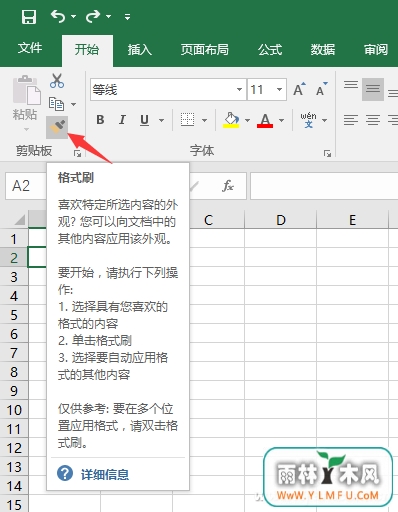
Task: Redo the last undone action
Action: click(x=93, y=16)
